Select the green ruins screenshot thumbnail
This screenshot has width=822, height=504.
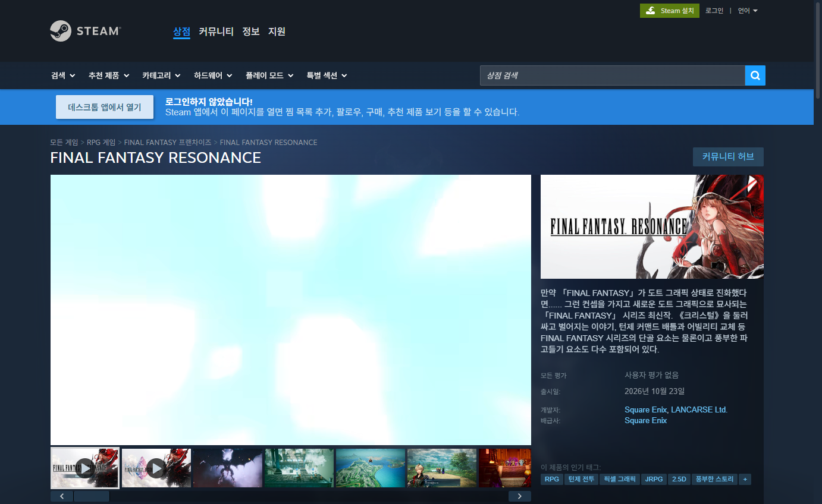(299, 468)
